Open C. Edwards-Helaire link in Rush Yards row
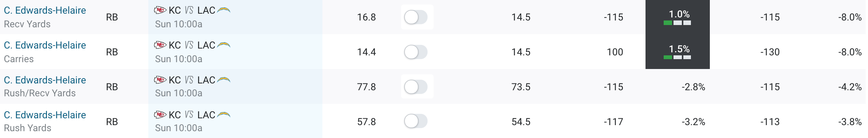Image resolution: width=868 pixels, height=138 pixels. coord(45,115)
